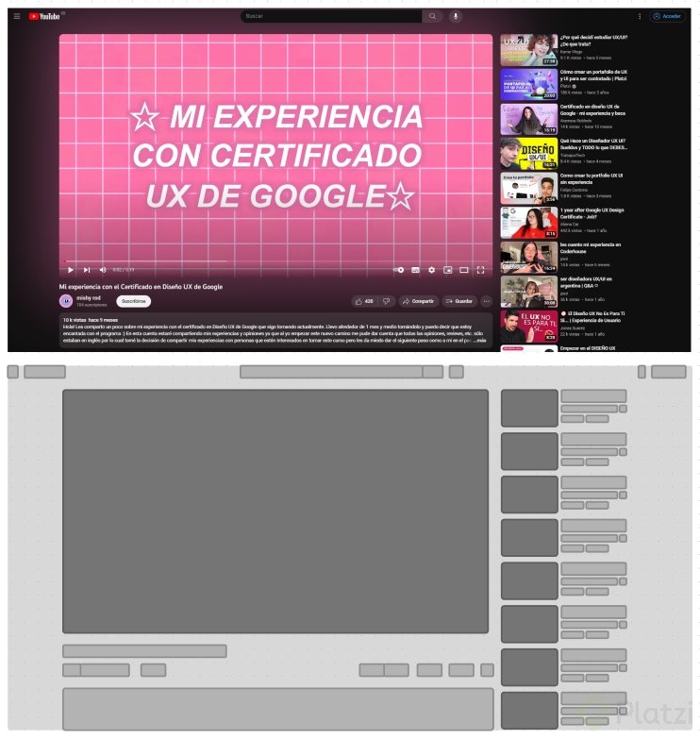The width and height of the screenshot is (700, 739).
Task: Click the '10 k vistas hace 9 meses' text
Action: 91,320
